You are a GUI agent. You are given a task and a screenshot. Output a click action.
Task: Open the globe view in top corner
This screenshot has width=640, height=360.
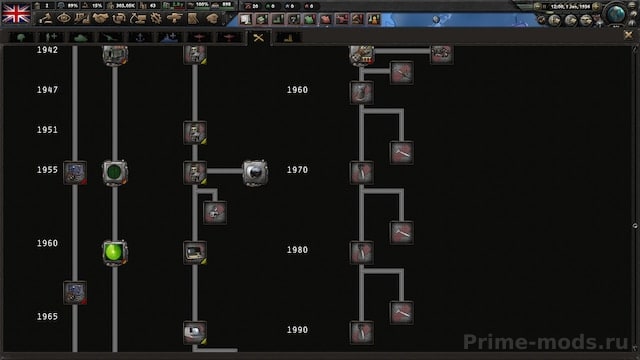pyautogui.click(x=616, y=13)
